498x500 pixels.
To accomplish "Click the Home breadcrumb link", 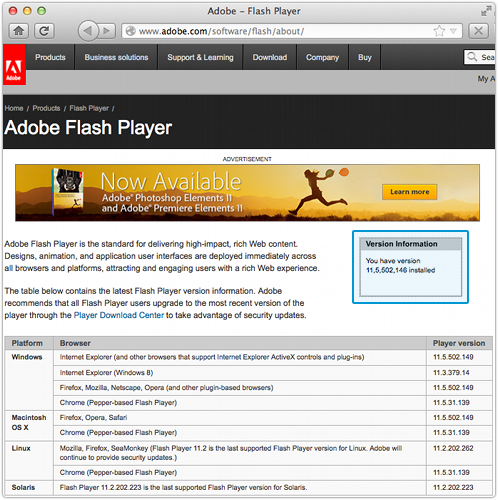I will pyautogui.click(x=14, y=108).
